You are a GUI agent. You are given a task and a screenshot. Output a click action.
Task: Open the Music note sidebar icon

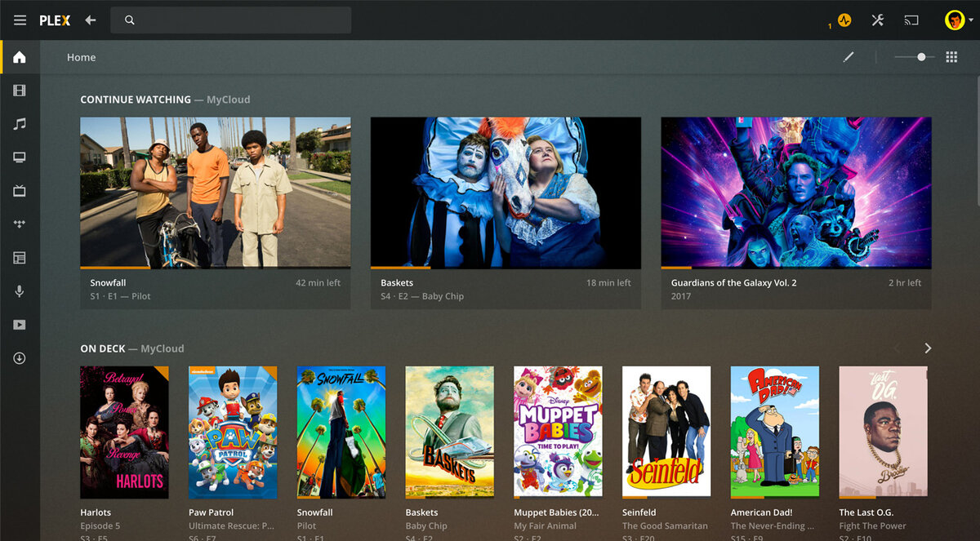click(20, 124)
